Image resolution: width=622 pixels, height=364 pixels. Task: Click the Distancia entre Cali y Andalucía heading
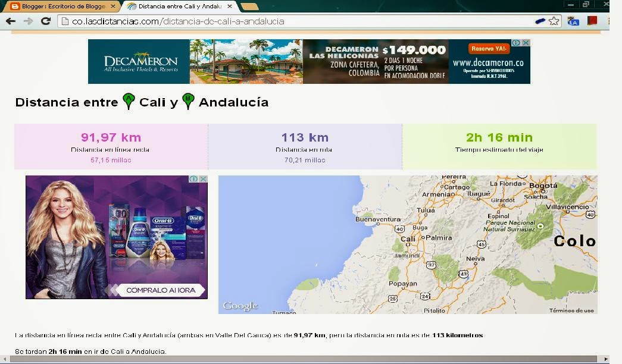[142, 102]
